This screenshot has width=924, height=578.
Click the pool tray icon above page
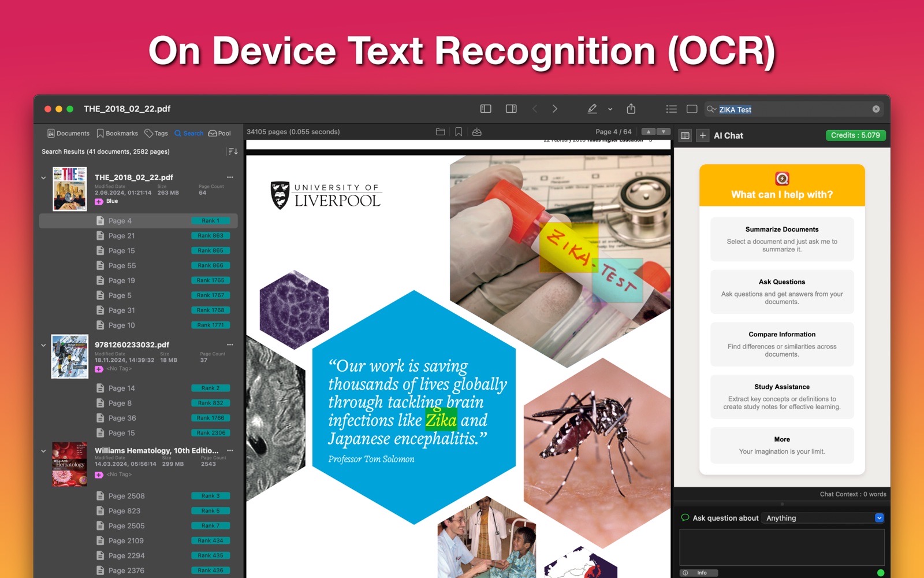pos(477,132)
